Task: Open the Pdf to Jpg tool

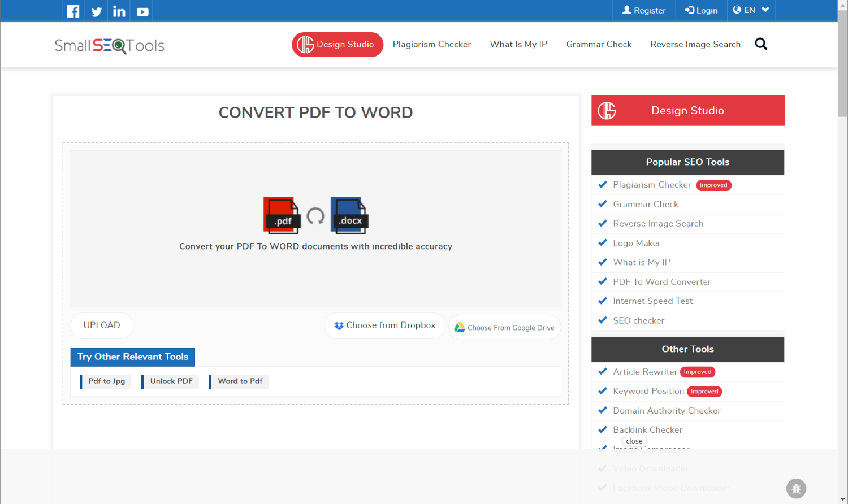Action: tap(106, 381)
